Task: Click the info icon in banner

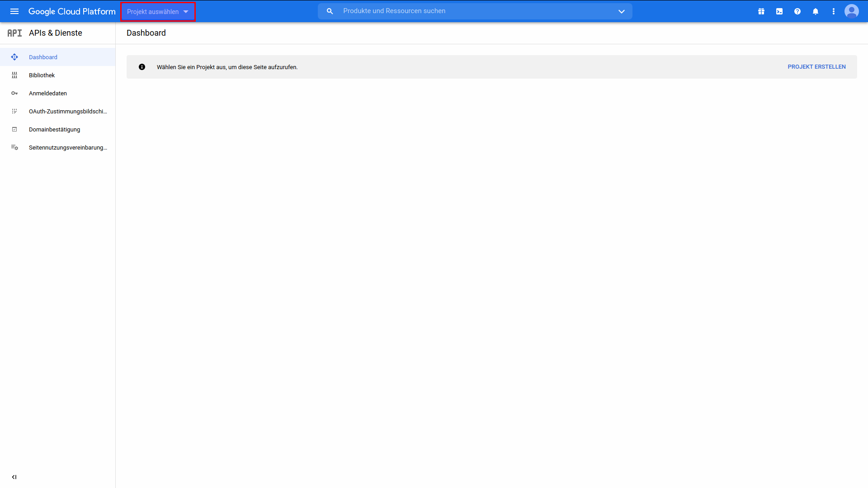Action: pyautogui.click(x=142, y=67)
